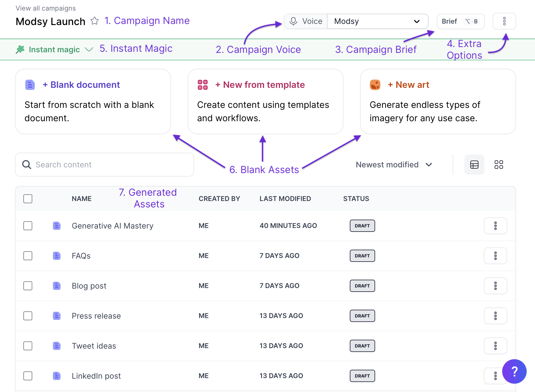Open the FAQs document
This screenshot has height=392, width=535.
81,256
